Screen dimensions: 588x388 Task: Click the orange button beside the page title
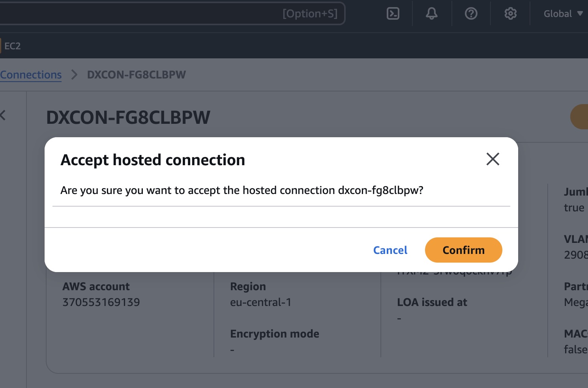click(580, 117)
